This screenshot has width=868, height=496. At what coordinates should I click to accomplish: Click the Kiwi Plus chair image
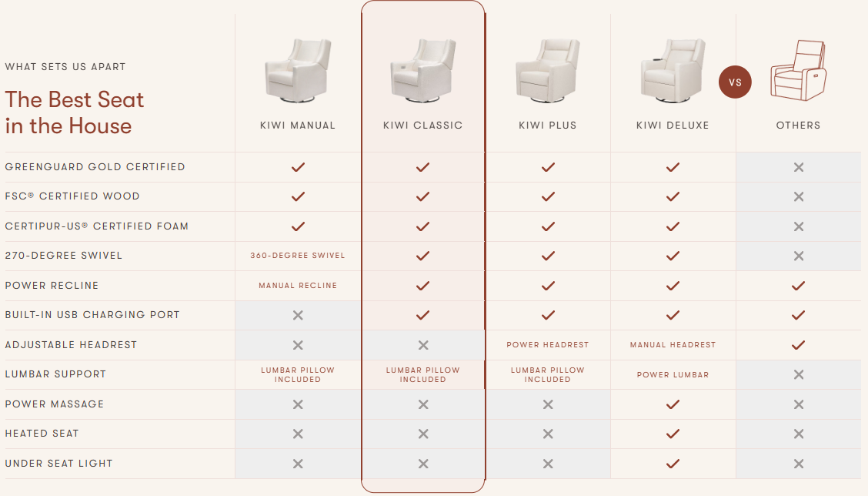point(547,71)
